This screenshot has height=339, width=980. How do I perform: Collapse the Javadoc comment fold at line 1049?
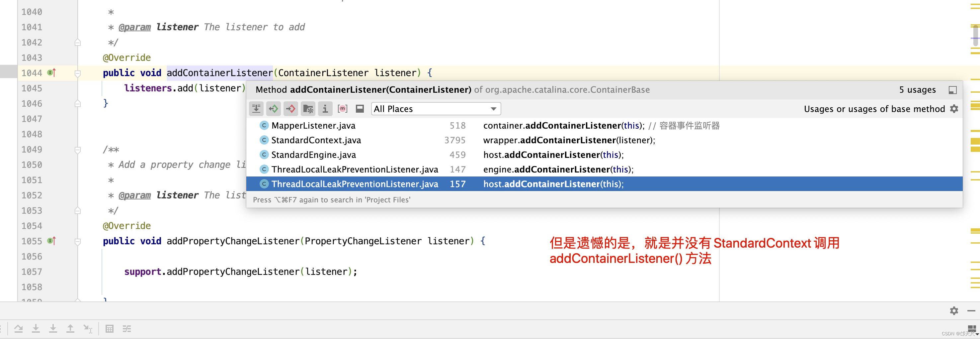[78, 150]
